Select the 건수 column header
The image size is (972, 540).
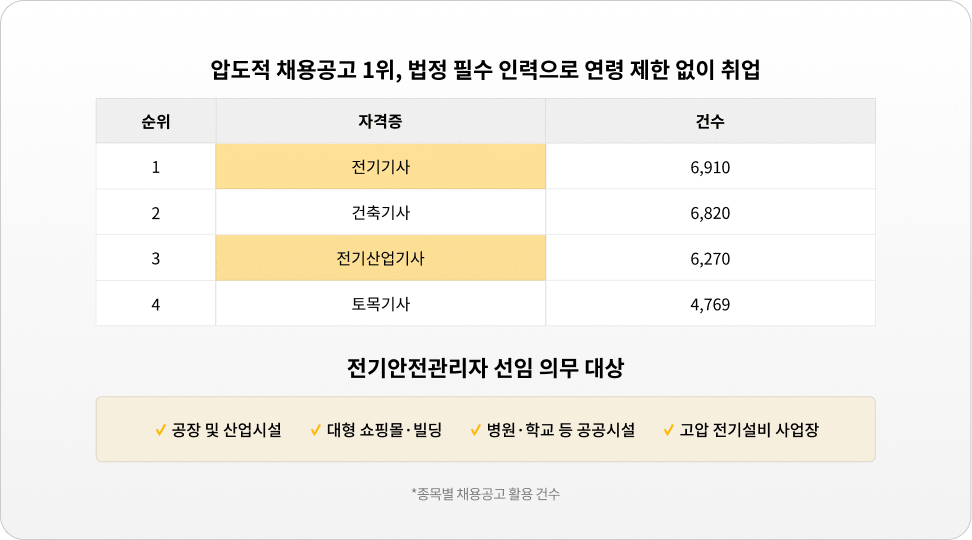tap(710, 122)
